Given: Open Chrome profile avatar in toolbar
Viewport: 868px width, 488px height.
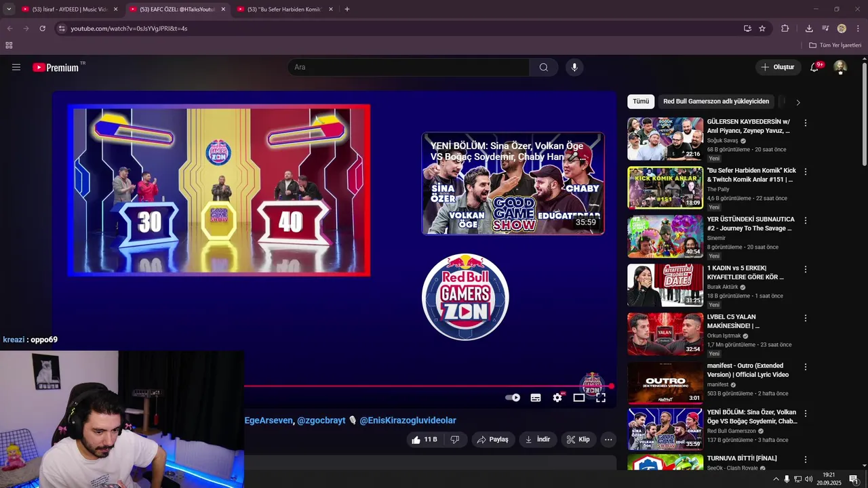Looking at the screenshot, I should point(842,28).
